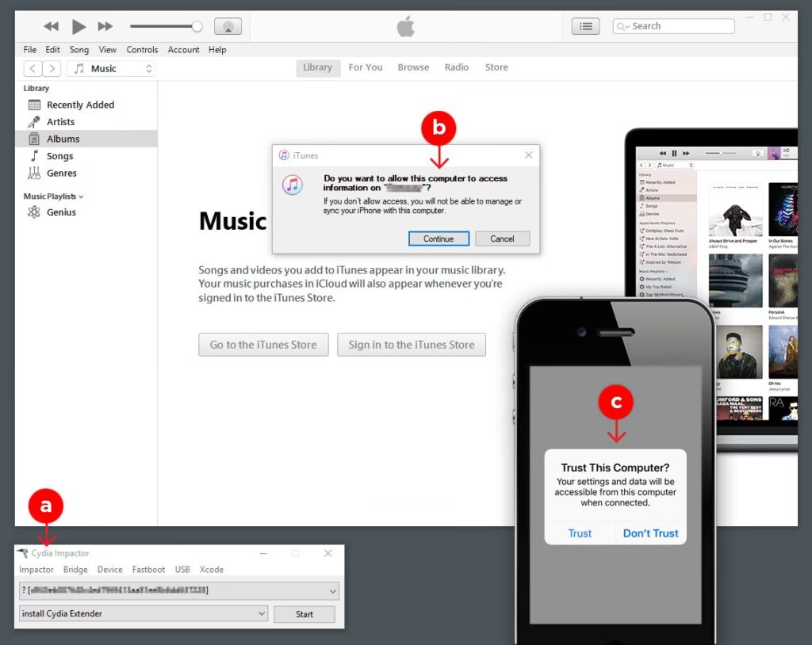Open the Controls menu
Image resolution: width=812 pixels, height=645 pixels.
click(142, 49)
